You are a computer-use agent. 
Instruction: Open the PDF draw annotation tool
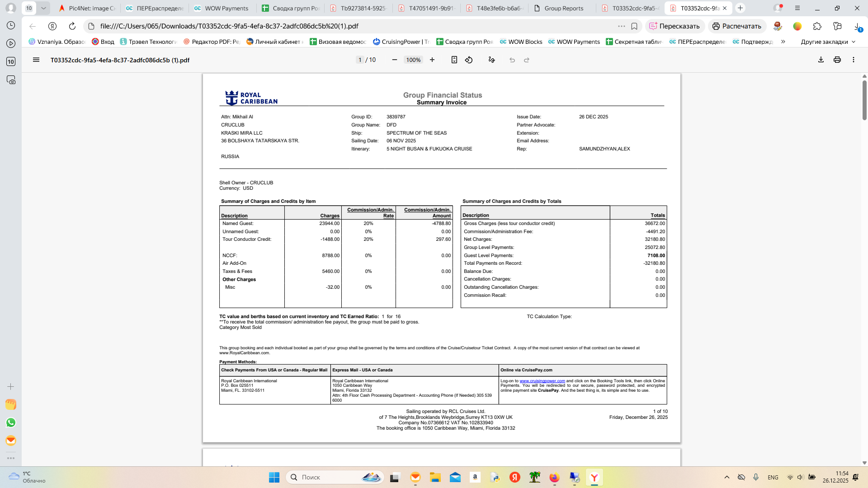coord(492,60)
